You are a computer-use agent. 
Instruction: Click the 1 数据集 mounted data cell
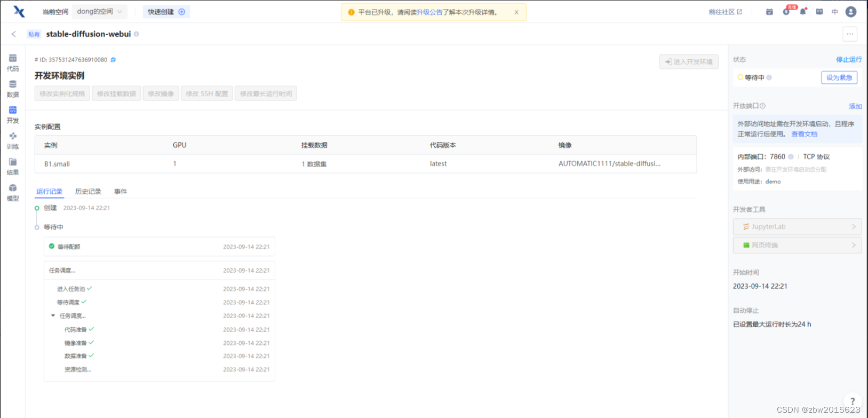click(314, 164)
